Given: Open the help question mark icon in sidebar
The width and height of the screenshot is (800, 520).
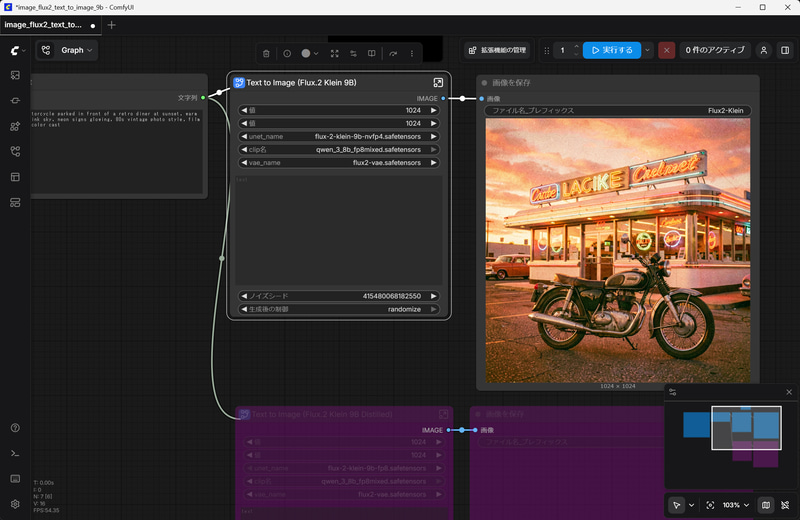Looking at the screenshot, I should tap(15, 428).
